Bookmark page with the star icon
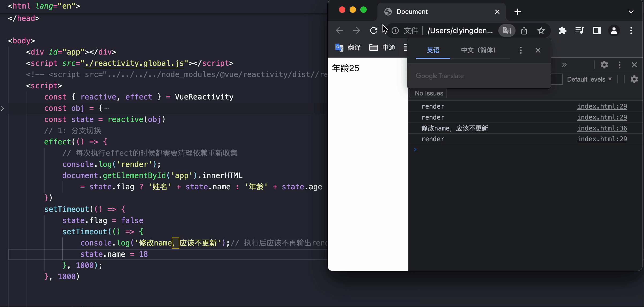 [x=541, y=30]
